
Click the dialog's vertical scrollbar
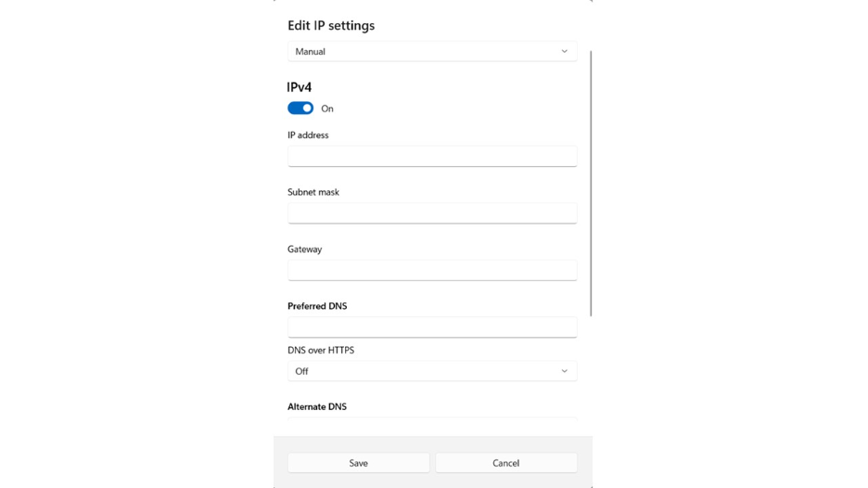coord(591,184)
